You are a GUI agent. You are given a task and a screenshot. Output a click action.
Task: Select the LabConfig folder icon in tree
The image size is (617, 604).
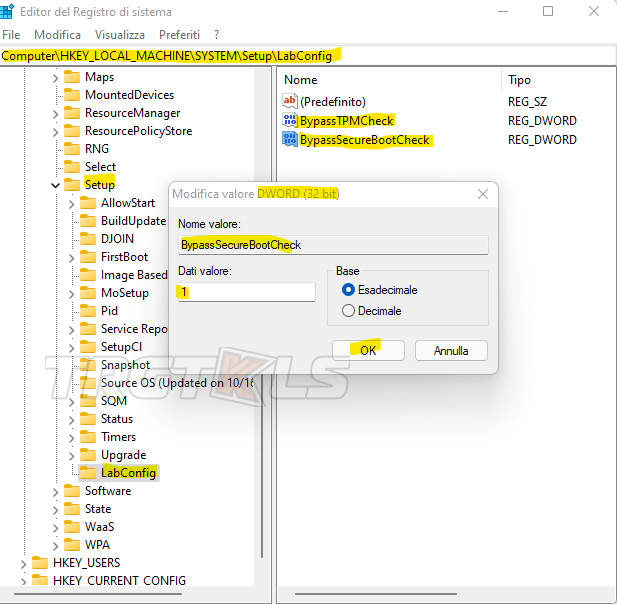click(x=88, y=472)
